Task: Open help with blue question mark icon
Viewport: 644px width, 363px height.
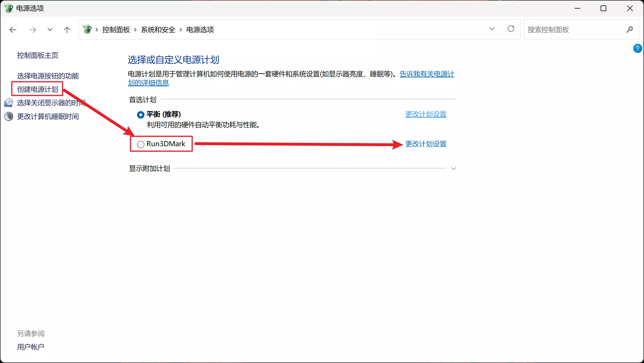Action: click(x=637, y=48)
